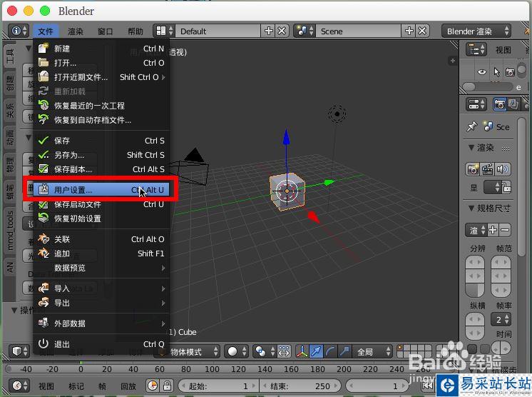Open pivot point dropdown
This screenshot has width=532, height=397.
click(265, 351)
